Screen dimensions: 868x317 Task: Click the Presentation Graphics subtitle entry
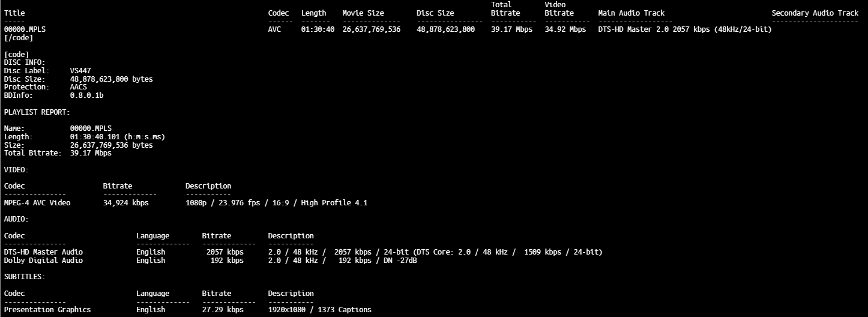click(47, 310)
